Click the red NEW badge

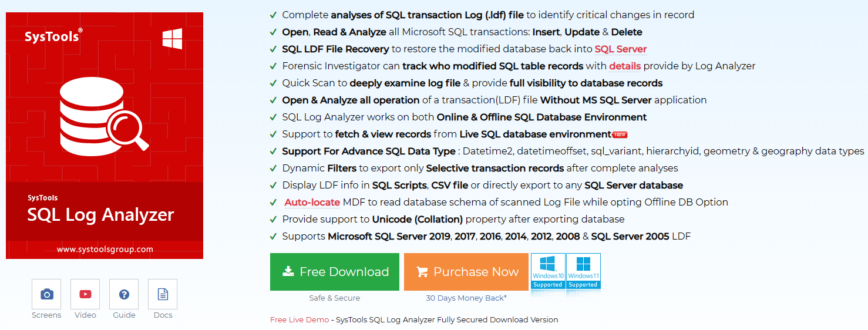(620, 134)
